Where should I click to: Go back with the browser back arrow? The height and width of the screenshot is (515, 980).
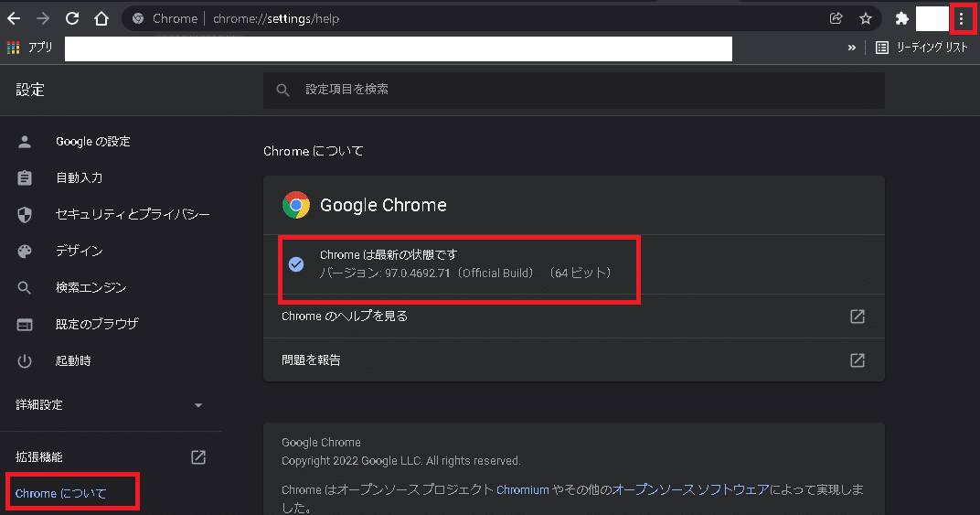pyautogui.click(x=14, y=19)
